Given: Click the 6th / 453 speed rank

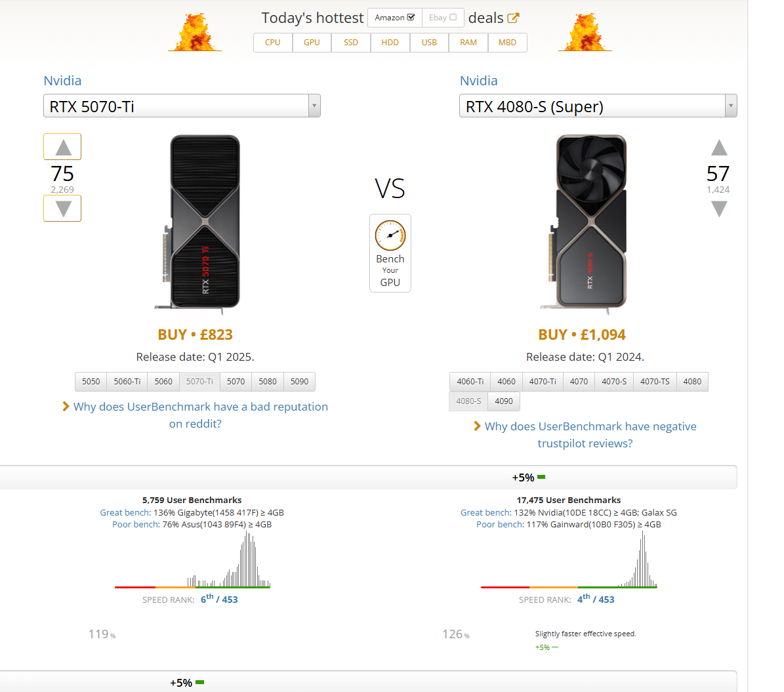Looking at the screenshot, I should (x=219, y=598).
